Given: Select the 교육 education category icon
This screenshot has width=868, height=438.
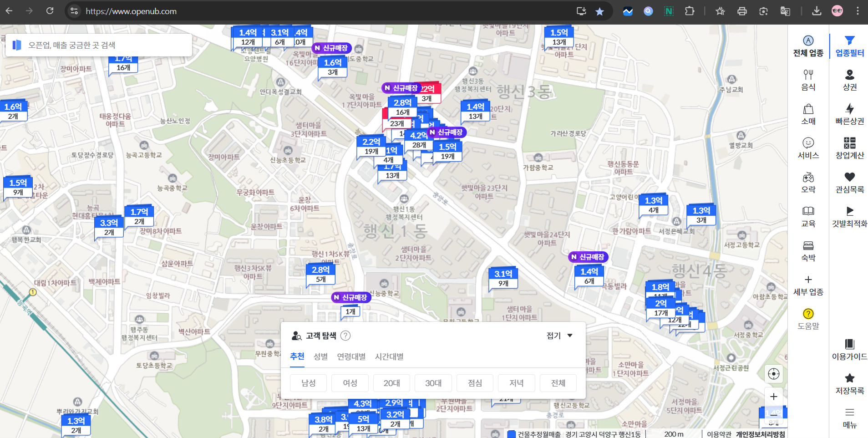Looking at the screenshot, I should coord(808,211).
